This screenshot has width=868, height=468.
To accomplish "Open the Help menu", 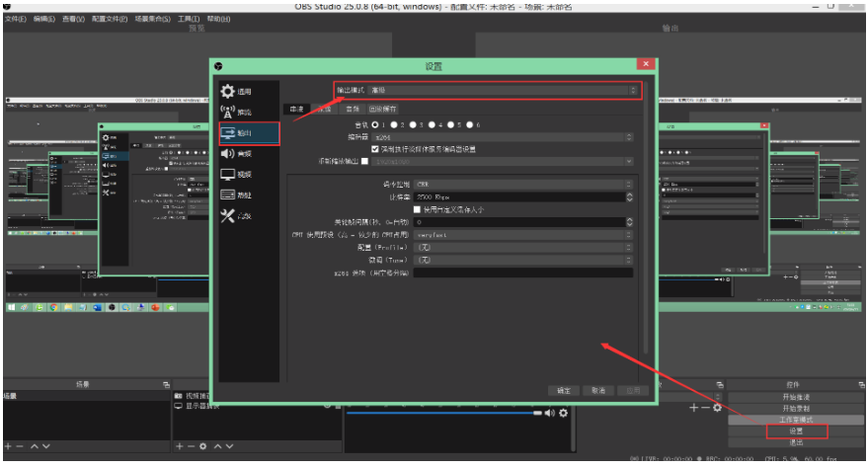I will pyautogui.click(x=218, y=19).
